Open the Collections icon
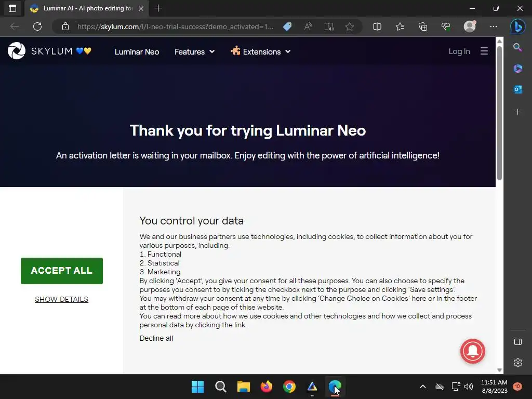Image resolution: width=532 pixels, height=399 pixels. [x=423, y=26]
